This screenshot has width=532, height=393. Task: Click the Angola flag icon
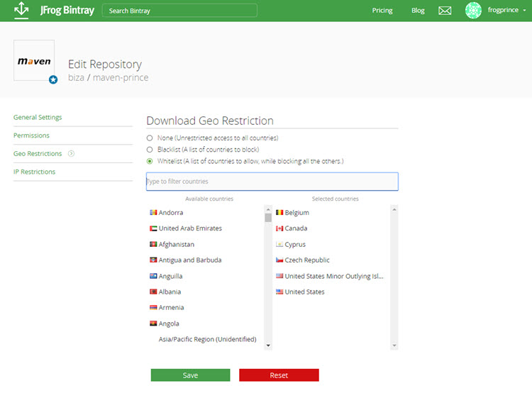[x=153, y=323]
